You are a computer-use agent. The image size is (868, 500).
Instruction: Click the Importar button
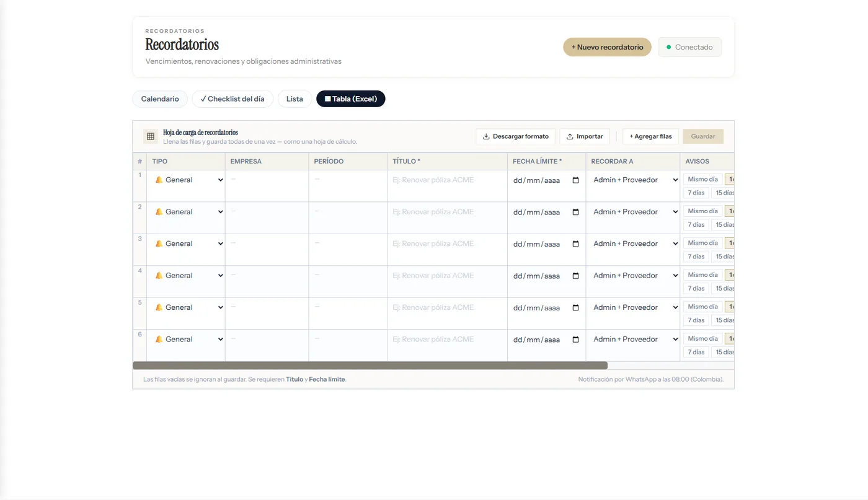(585, 136)
